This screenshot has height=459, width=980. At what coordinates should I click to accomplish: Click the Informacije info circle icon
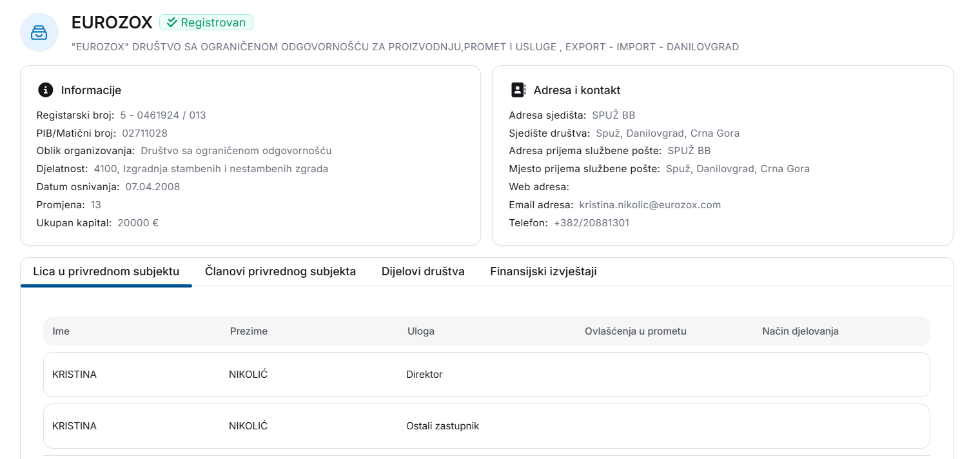click(45, 90)
